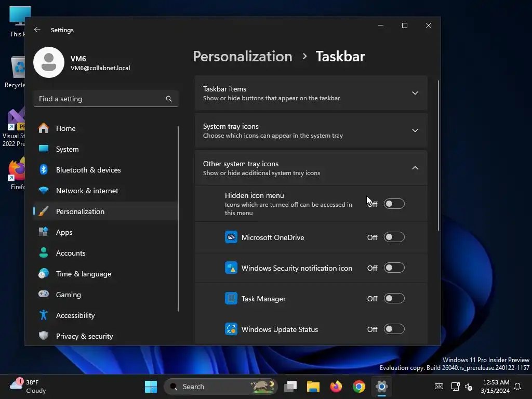Viewport: 532px width, 399px height.
Task: Click the Find a setting search field
Action: (106, 99)
